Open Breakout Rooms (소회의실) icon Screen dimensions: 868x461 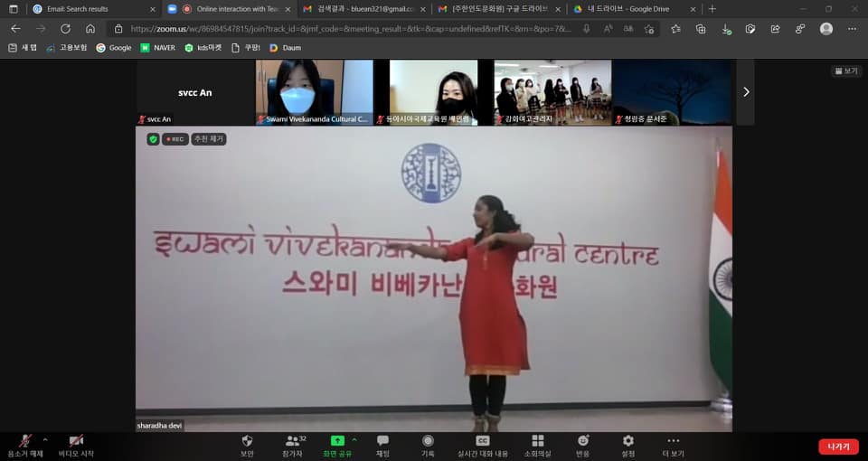point(538,441)
